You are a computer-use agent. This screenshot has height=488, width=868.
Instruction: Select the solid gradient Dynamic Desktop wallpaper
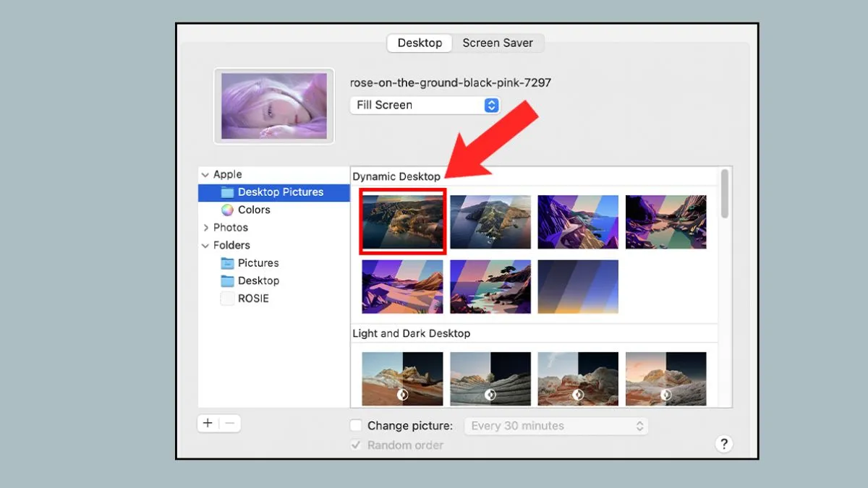(x=578, y=286)
